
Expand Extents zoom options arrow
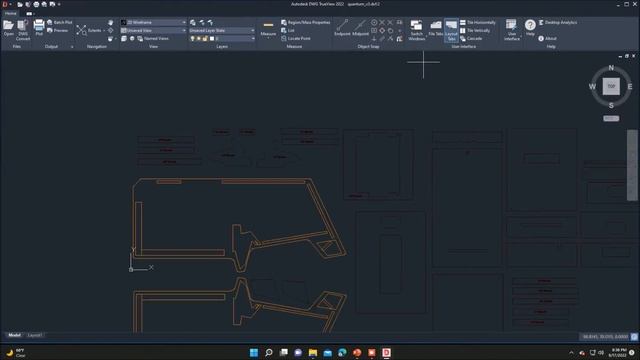(x=104, y=31)
